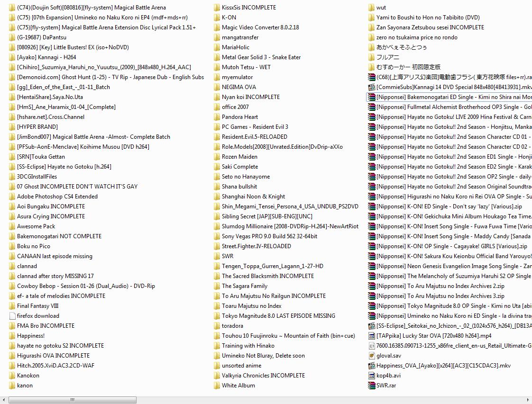Select the Toaru Majutsu no Index folder
This screenshot has width=532, height=404.
point(251,305)
